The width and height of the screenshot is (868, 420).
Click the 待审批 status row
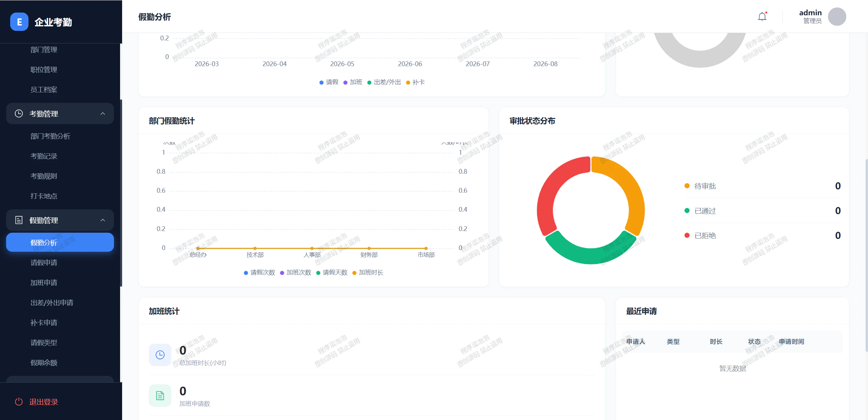[763, 186]
